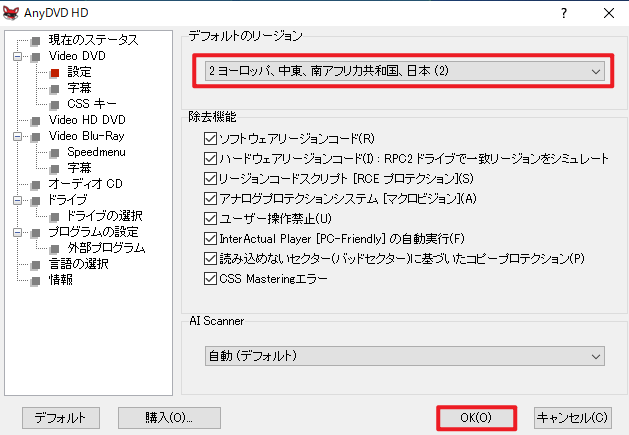Viewport: 629px width, 435px height.
Task: Click the gray square icon beside 現在のステータス
Action: [36, 41]
